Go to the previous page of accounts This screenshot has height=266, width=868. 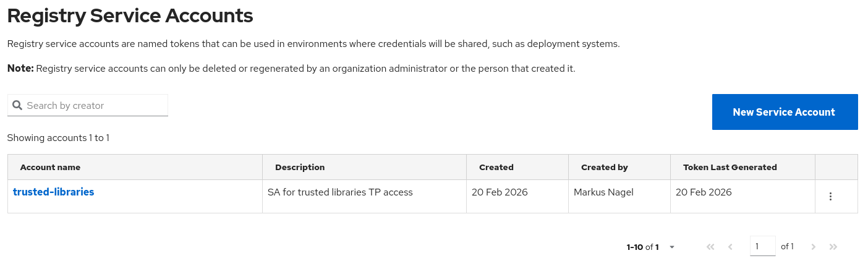[x=730, y=247]
